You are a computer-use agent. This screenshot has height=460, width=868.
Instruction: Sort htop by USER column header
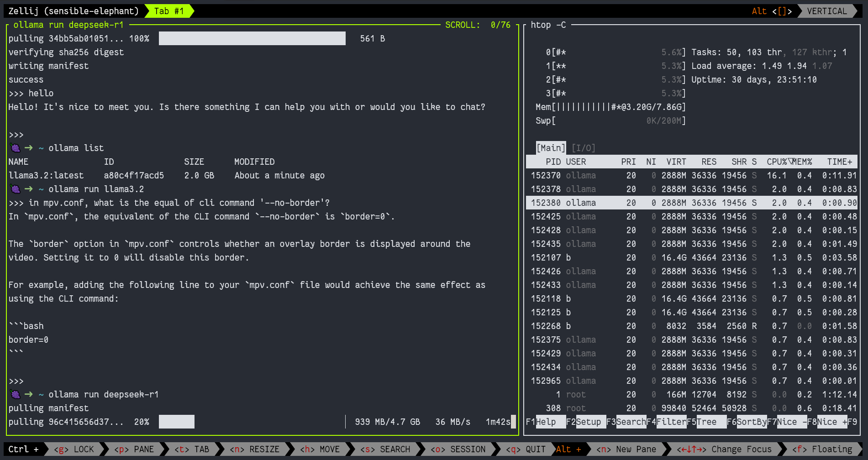pos(576,162)
